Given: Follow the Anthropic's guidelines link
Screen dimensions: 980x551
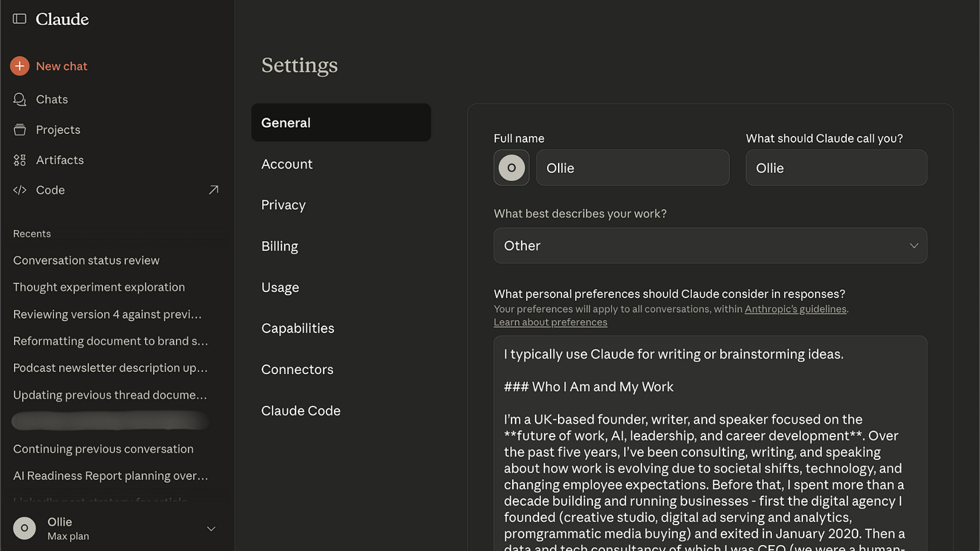Looking at the screenshot, I should (x=795, y=309).
